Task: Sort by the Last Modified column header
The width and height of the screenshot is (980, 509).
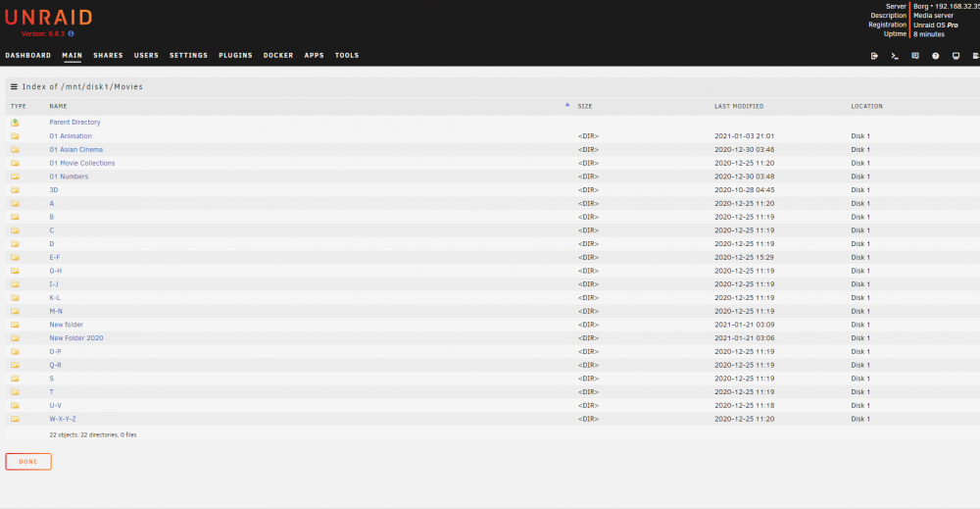Action: (x=739, y=106)
